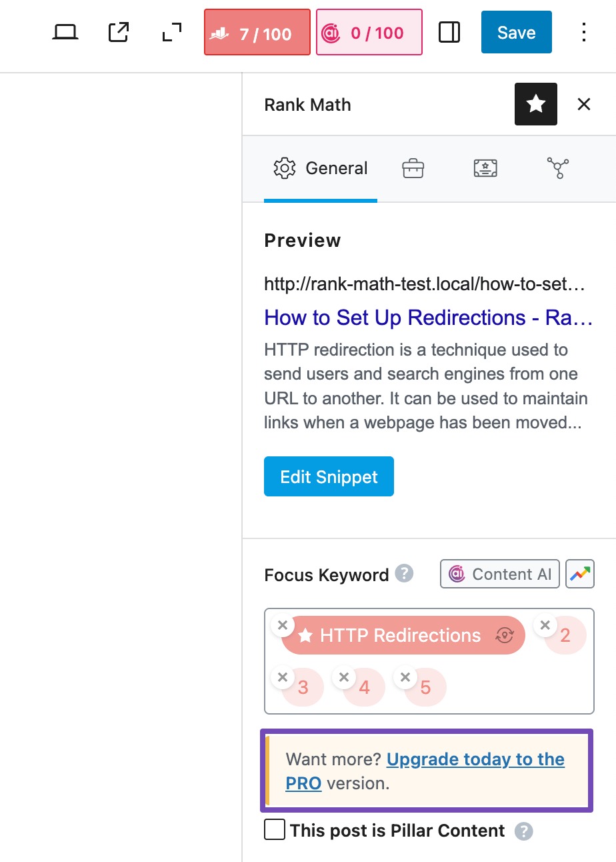
Task: Click the preview title link
Action: (x=428, y=318)
